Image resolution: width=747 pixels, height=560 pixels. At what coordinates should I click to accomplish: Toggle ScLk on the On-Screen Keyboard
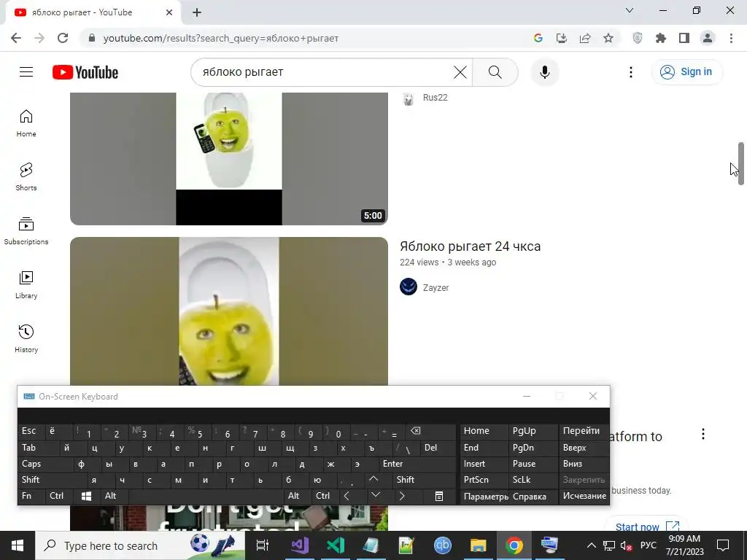pyautogui.click(x=532, y=480)
